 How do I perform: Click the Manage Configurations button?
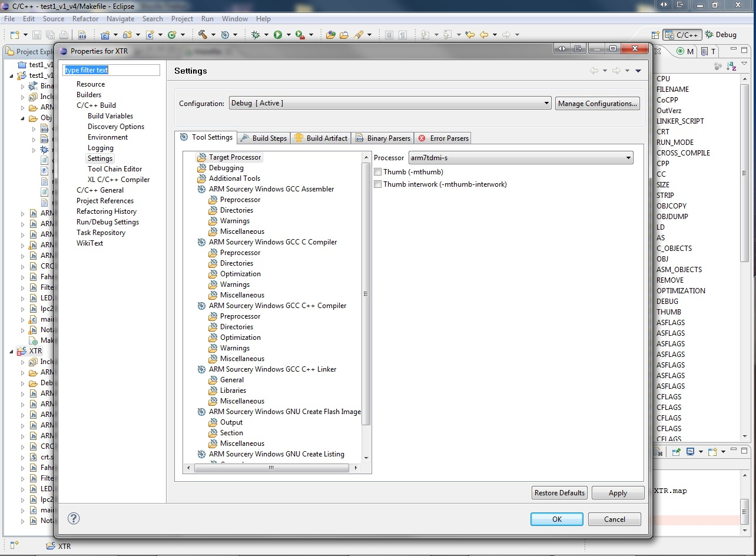pyautogui.click(x=598, y=103)
